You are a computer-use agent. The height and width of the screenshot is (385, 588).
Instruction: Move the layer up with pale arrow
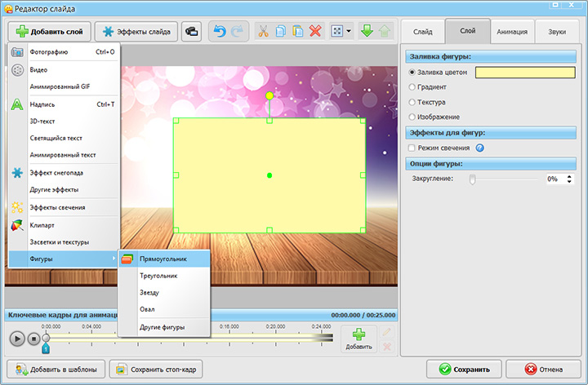tap(385, 31)
